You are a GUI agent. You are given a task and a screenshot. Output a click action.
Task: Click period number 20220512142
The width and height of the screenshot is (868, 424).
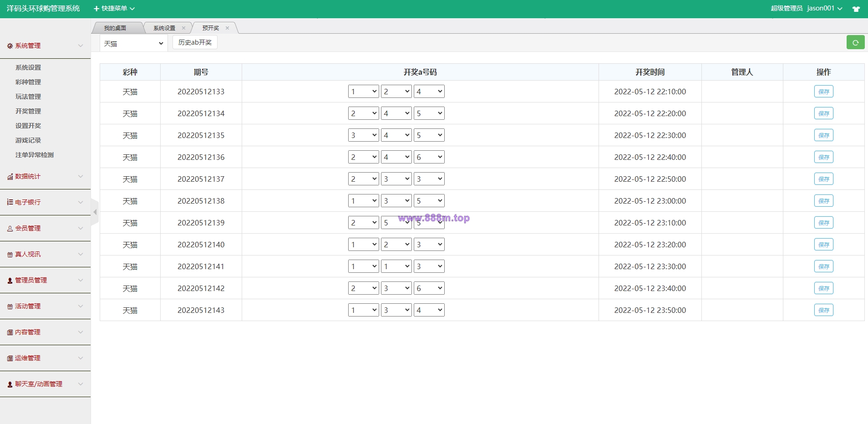pyautogui.click(x=201, y=288)
